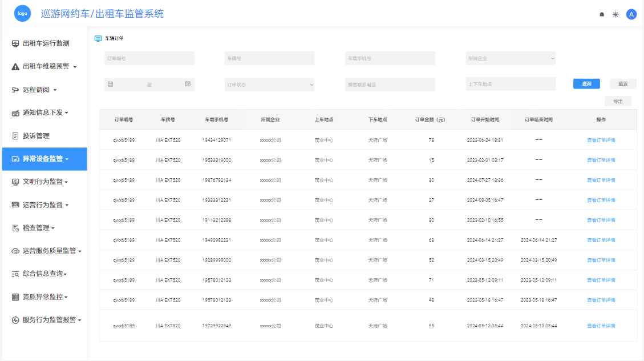This screenshot has height=361, width=644.
Task: Click the 投诉管理 document icon
Action: 15,136
